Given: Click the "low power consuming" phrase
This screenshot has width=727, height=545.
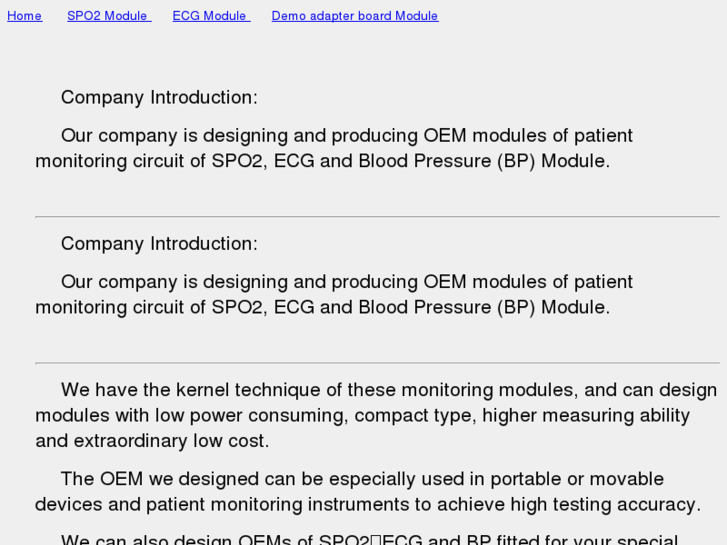Looking at the screenshot, I should [x=261, y=416].
